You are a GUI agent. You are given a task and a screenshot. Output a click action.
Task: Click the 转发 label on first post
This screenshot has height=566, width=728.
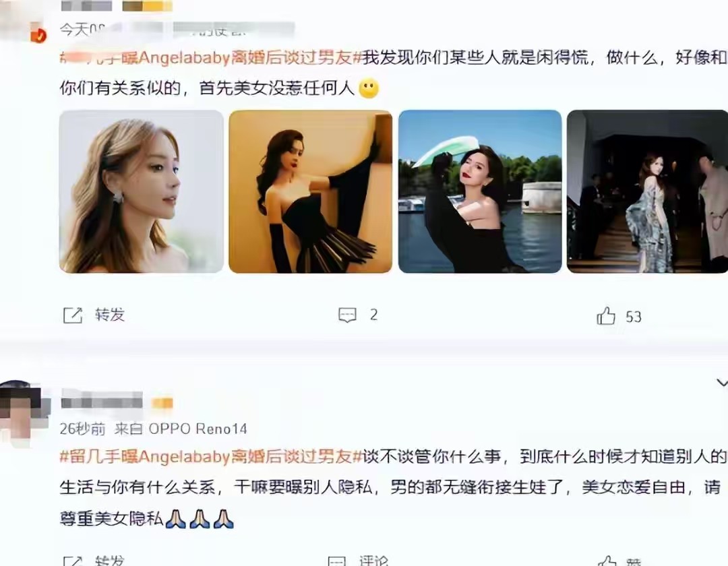(110, 315)
